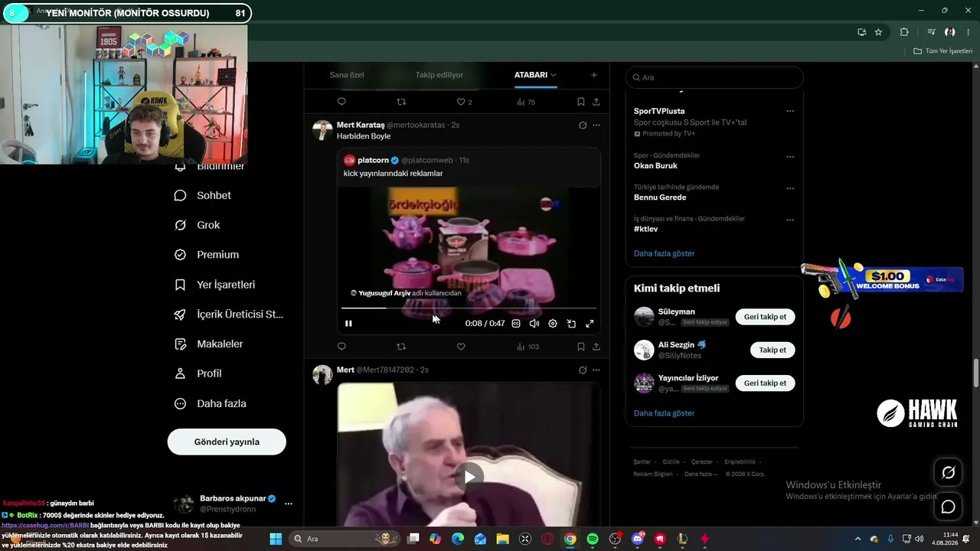The height and width of the screenshot is (551, 980).
Task: Follow Ali Sezgin with Takip et
Action: (773, 350)
